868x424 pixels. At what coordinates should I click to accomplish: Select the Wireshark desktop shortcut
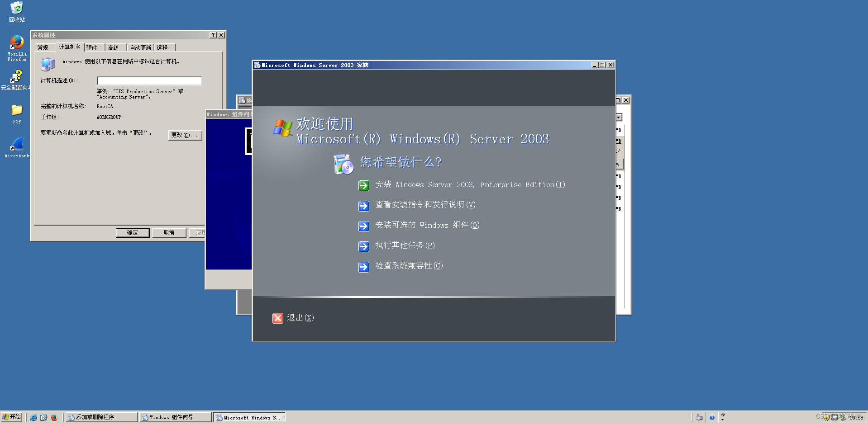(x=17, y=147)
